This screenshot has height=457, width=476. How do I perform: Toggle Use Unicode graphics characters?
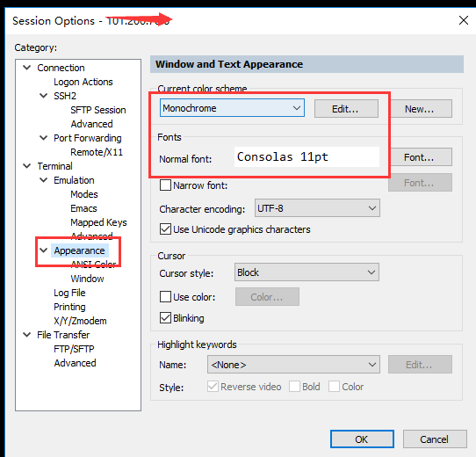click(x=165, y=229)
